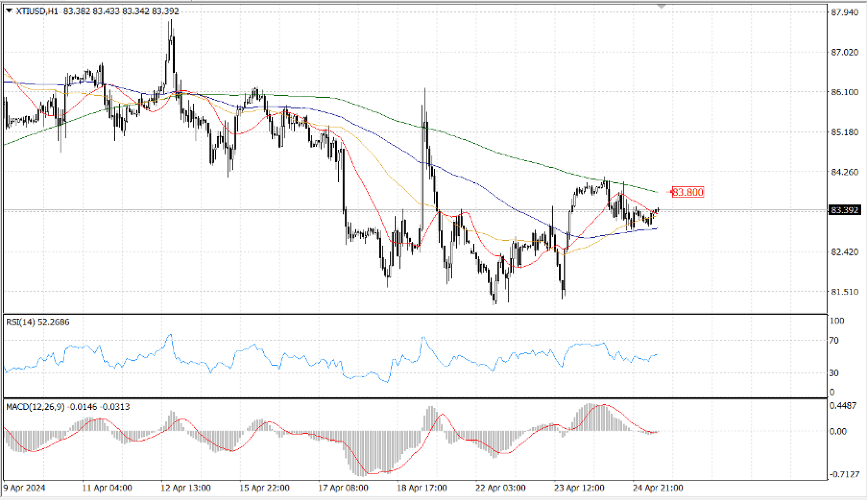
Task: Click the 12 Apr 13:00 time label
Action: pos(186,488)
